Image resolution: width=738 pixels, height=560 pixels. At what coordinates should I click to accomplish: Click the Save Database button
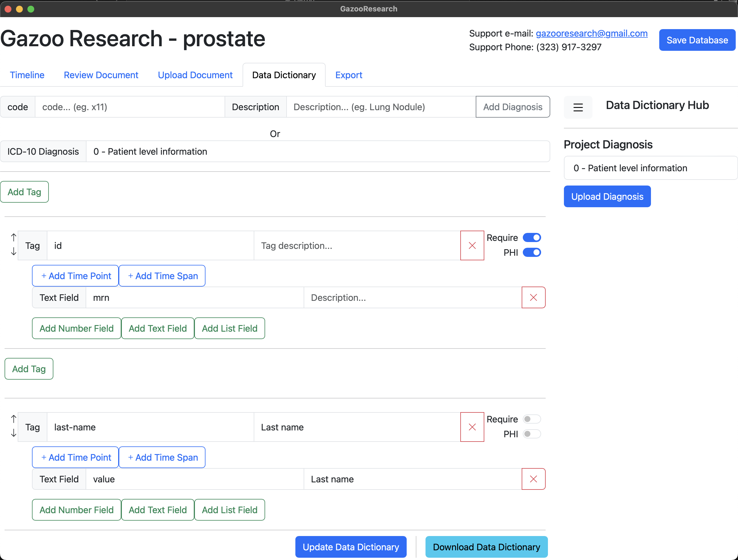click(697, 40)
